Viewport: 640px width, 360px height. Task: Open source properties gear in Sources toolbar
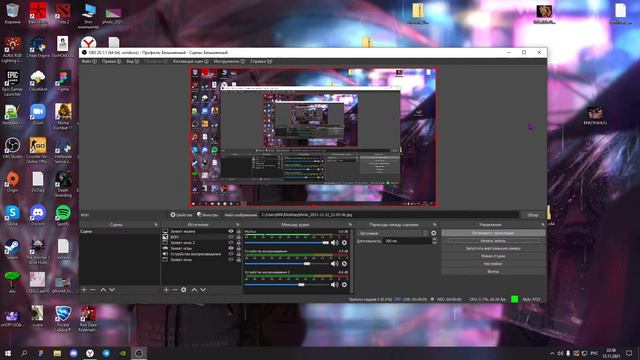pyautogui.click(x=184, y=289)
